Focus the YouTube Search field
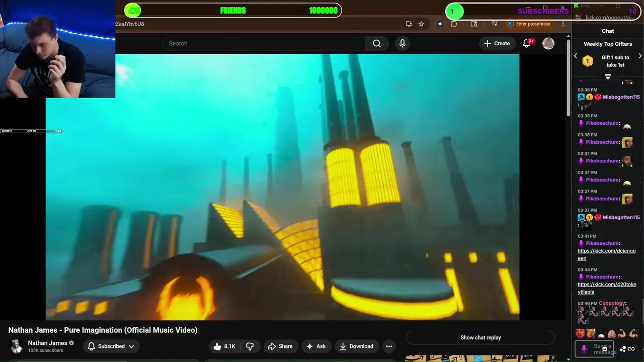Image resolution: width=644 pixels, height=362 pixels. click(x=264, y=43)
